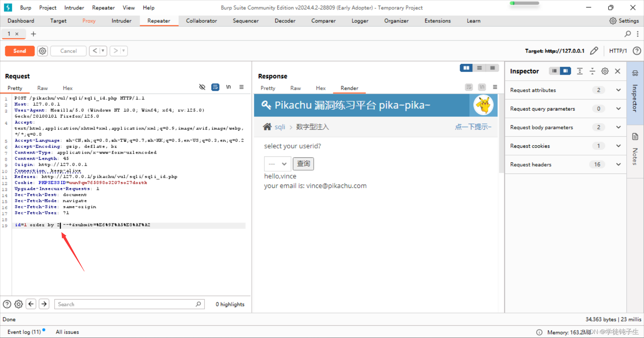Click the task progress bar at top
This screenshot has height=338, width=644.
(524, 3)
